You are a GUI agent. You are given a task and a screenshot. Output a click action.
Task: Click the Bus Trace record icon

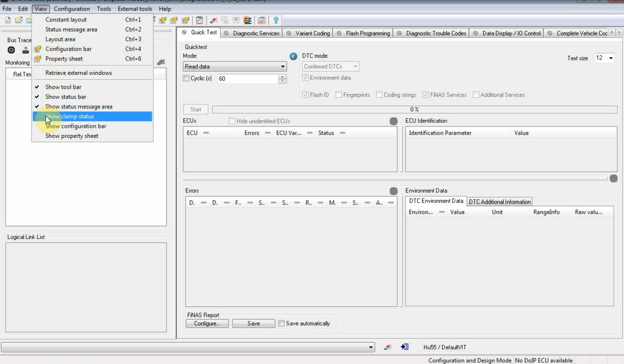(11, 50)
